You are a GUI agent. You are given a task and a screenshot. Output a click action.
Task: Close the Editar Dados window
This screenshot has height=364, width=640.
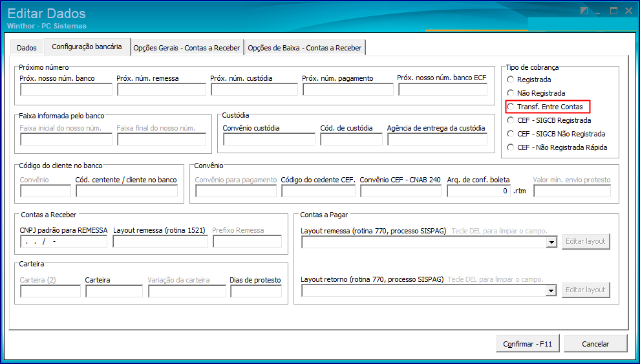(628, 11)
